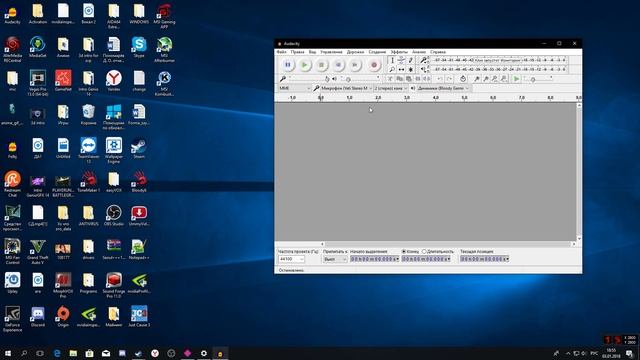
Task: Open the Создание menu
Action: pos(377,52)
